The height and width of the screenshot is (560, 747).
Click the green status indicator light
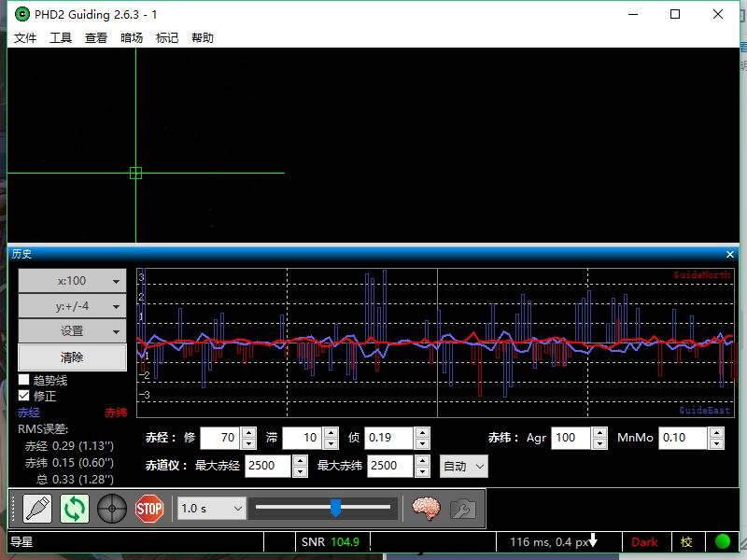pyautogui.click(x=723, y=541)
